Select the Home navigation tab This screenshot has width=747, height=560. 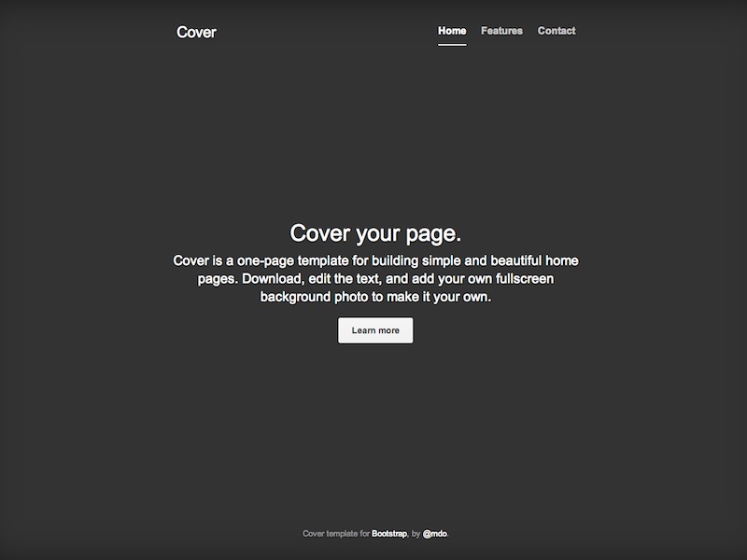pos(452,31)
